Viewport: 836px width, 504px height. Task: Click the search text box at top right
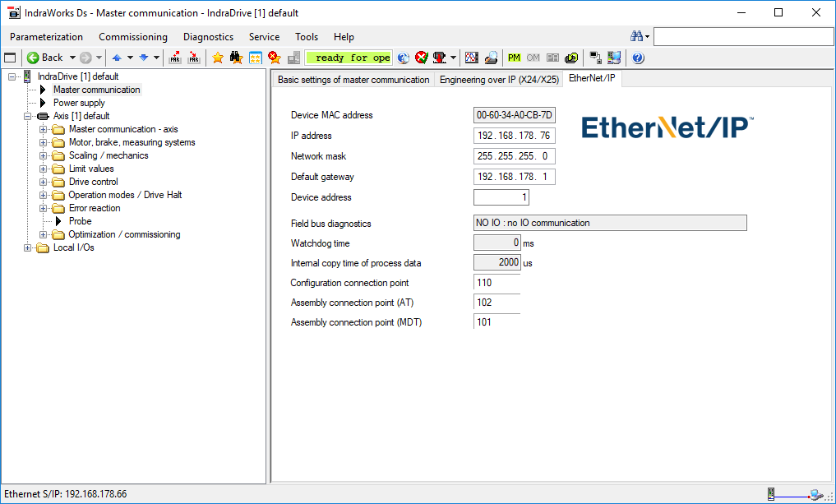tap(743, 36)
